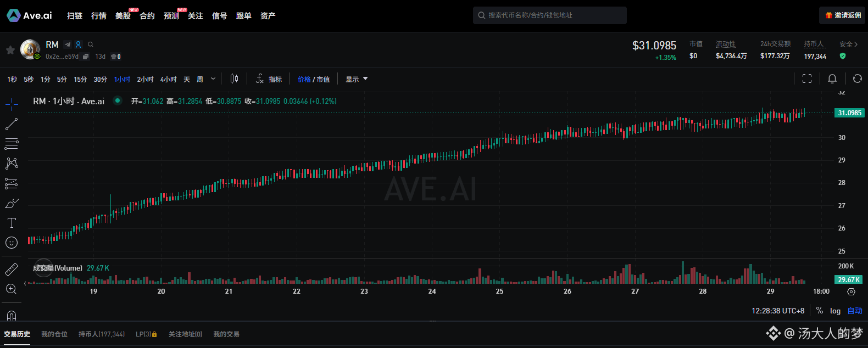Open the 行情 market menu
This screenshot has width=868, height=348.
pyautogui.click(x=99, y=16)
